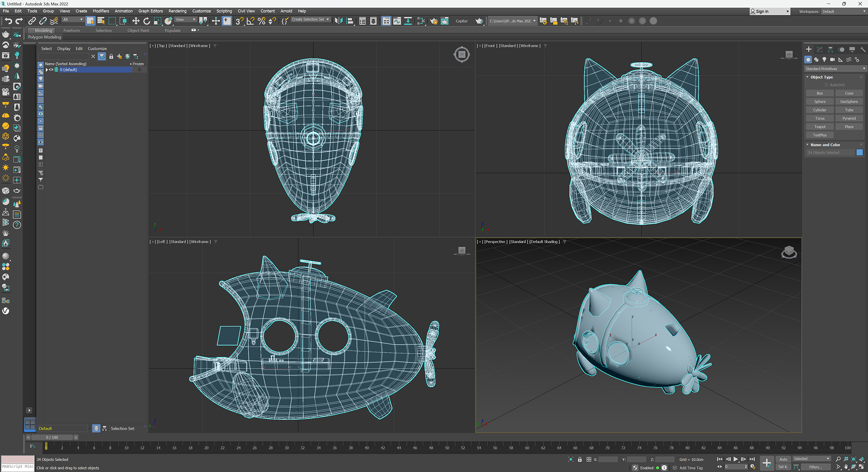The image size is (868, 472).
Task: Open the Modify panel tab icon
Action: pos(820,49)
